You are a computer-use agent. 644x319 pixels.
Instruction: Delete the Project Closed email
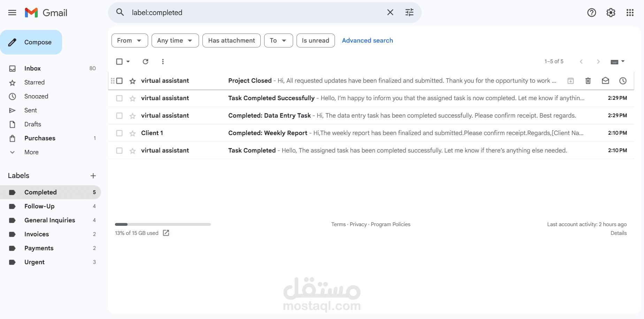tap(588, 81)
